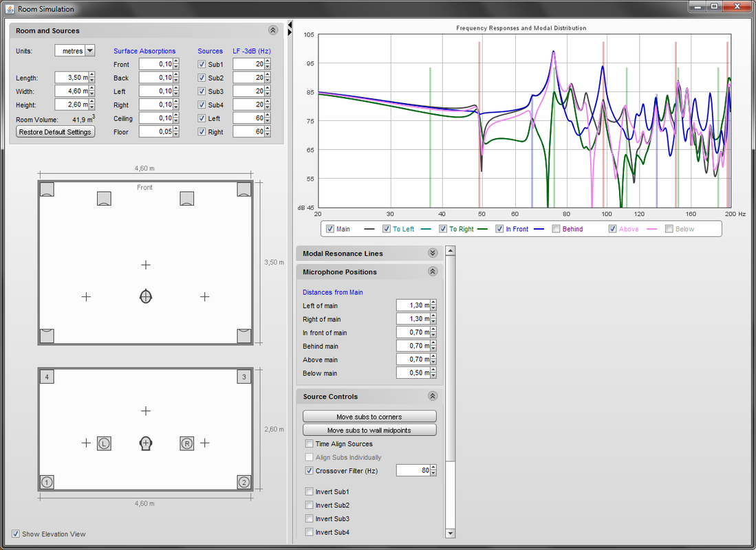Click Move subs to corners

pyautogui.click(x=369, y=417)
